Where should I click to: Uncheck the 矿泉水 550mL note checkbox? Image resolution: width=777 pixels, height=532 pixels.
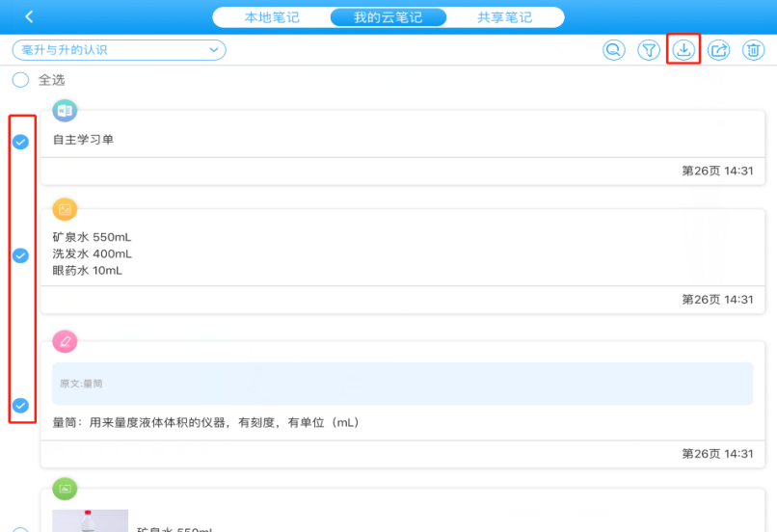click(20, 255)
